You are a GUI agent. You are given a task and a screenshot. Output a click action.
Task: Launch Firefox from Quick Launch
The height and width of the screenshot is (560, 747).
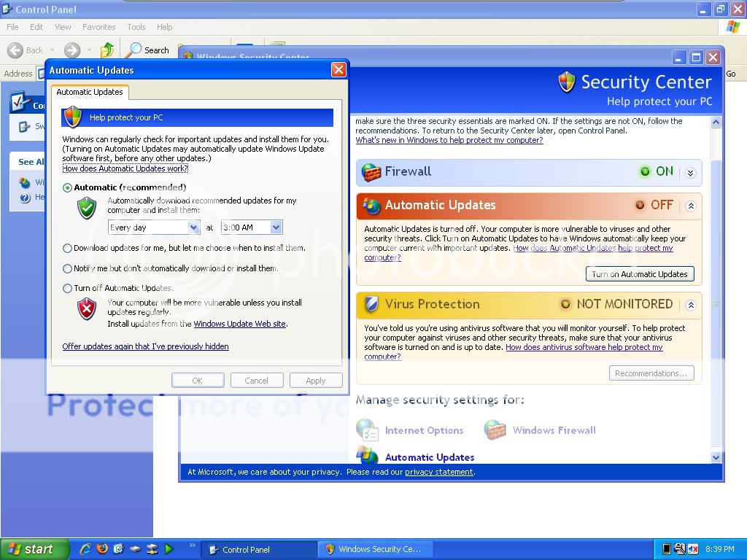[102, 549]
